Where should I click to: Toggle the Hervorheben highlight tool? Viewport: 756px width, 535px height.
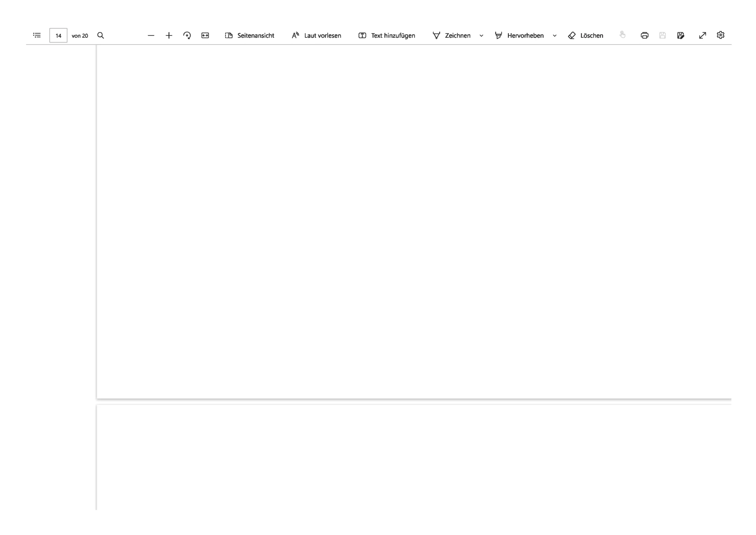[519, 35]
